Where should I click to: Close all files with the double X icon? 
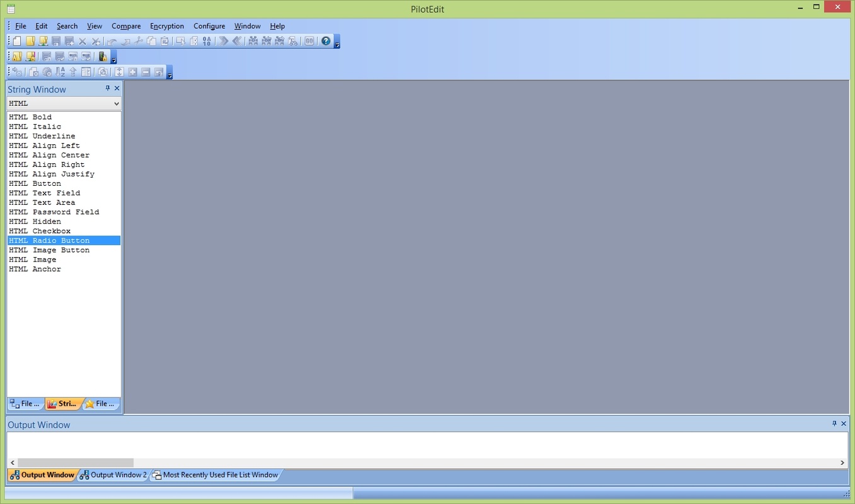96,41
